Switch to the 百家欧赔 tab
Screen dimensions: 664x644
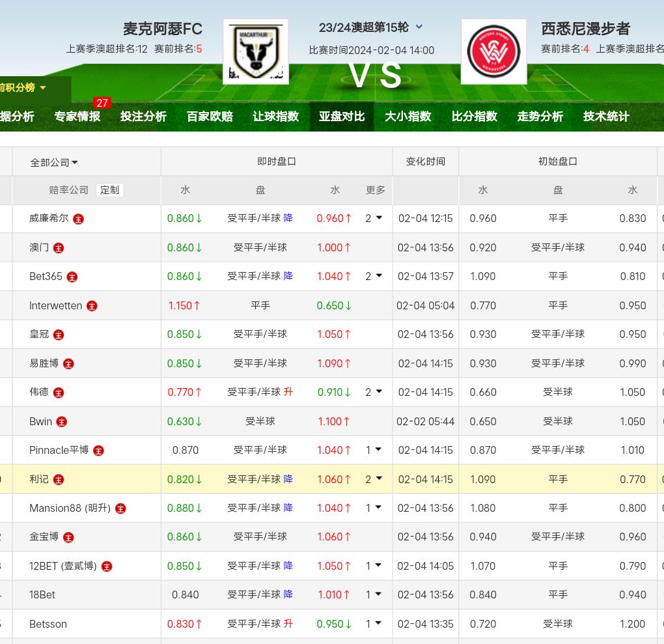point(210,117)
